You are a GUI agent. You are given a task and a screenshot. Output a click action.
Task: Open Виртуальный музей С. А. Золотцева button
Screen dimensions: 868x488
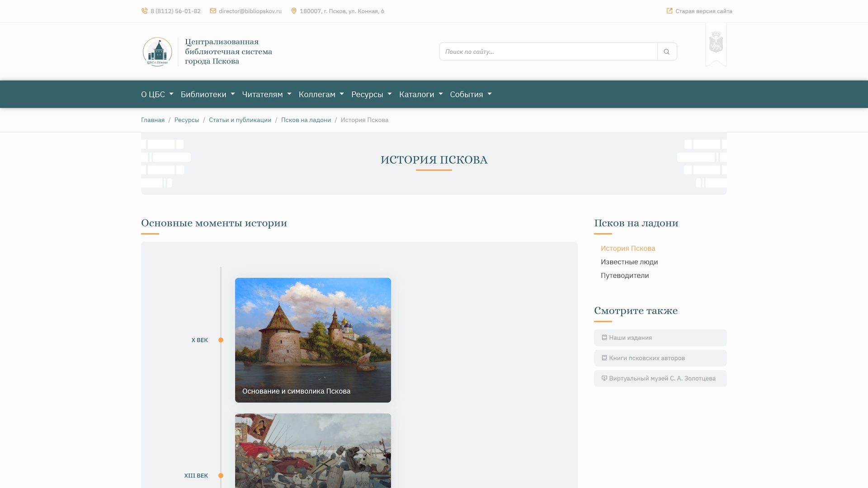pyautogui.click(x=660, y=378)
